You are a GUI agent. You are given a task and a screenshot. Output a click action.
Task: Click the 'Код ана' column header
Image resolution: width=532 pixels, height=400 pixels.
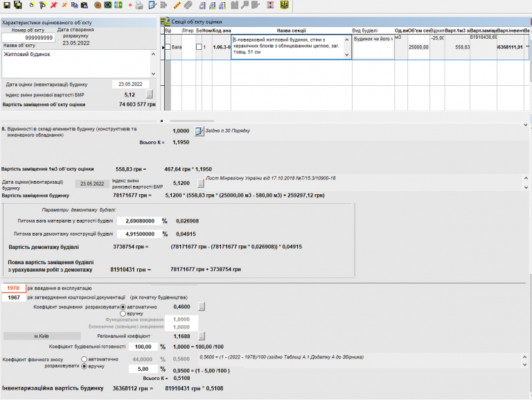pyautogui.click(x=222, y=31)
